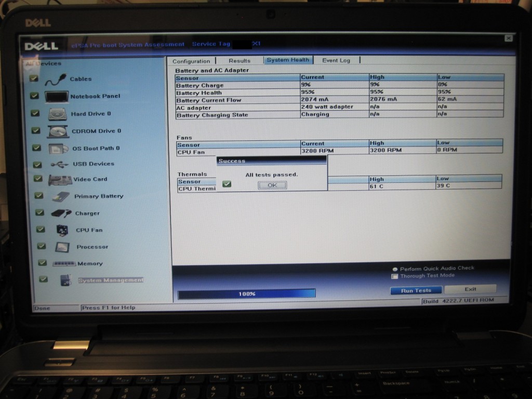Viewport: 532px width, 399px height.
Task: Click the Processor chip icon
Action: pyautogui.click(x=62, y=247)
